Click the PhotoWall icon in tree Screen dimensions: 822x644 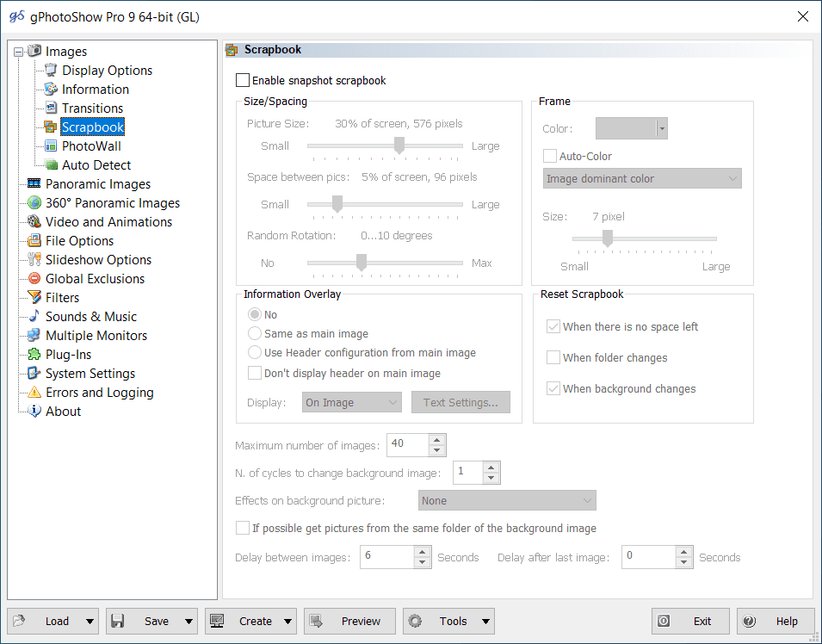pyautogui.click(x=51, y=146)
